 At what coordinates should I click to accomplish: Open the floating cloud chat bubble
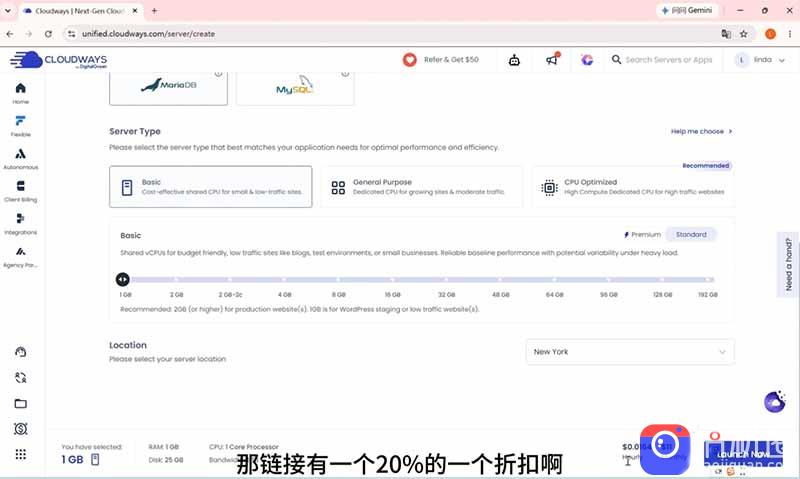[x=774, y=402]
